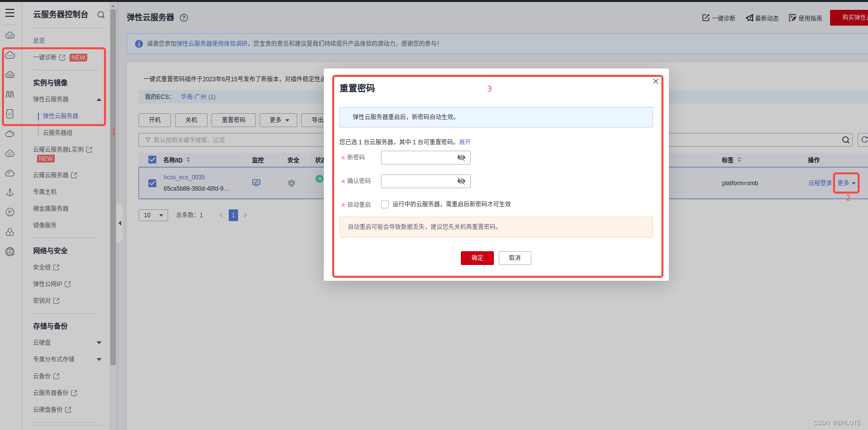Search in the cloud server console header
Viewport: 868px width, 430px height.
point(101,15)
